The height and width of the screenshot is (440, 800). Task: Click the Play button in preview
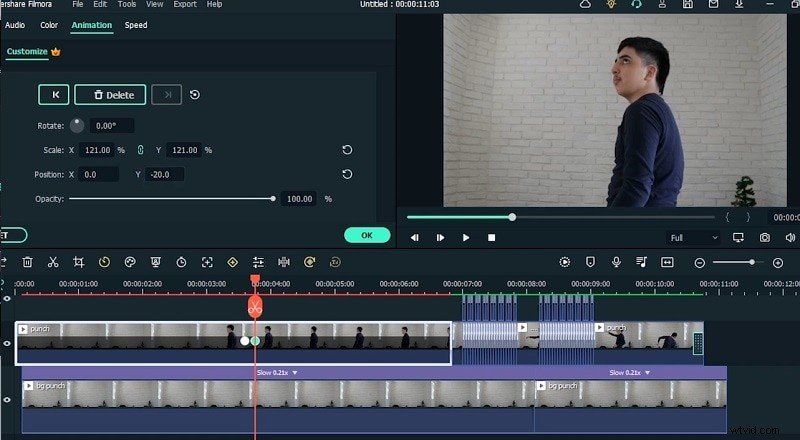click(466, 238)
